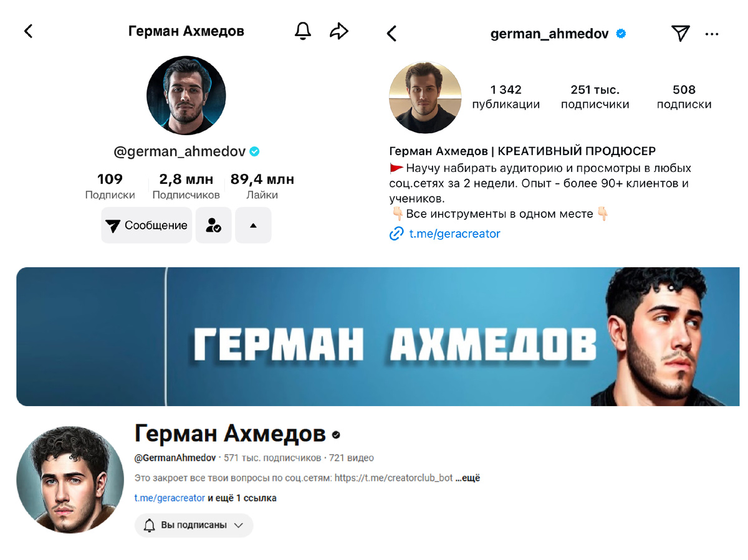Click the TikTok blue verified badge
748x560 pixels.
(254, 151)
